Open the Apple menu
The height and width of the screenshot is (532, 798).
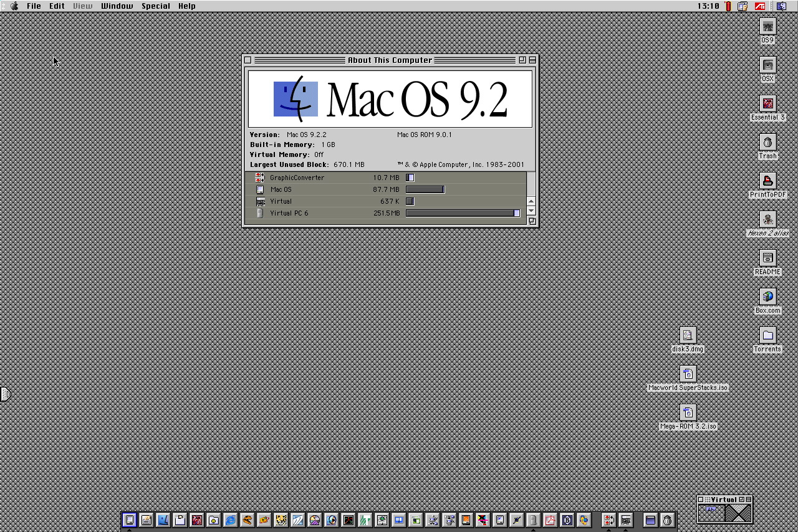click(x=14, y=6)
